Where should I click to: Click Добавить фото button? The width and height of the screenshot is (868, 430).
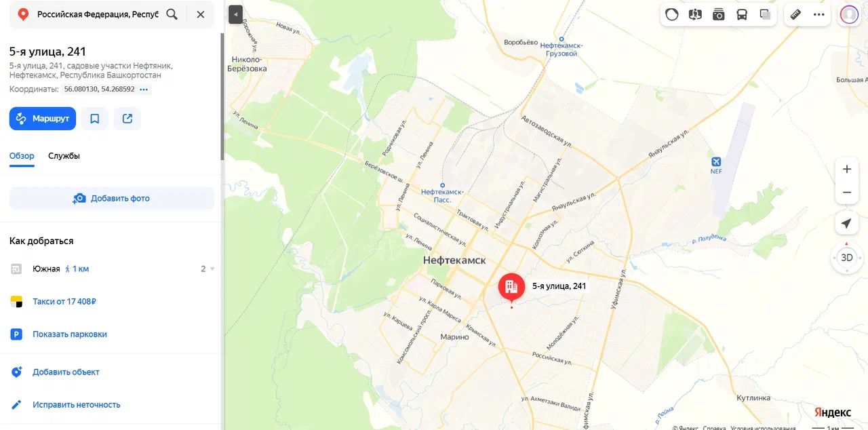click(x=112, y=198)
